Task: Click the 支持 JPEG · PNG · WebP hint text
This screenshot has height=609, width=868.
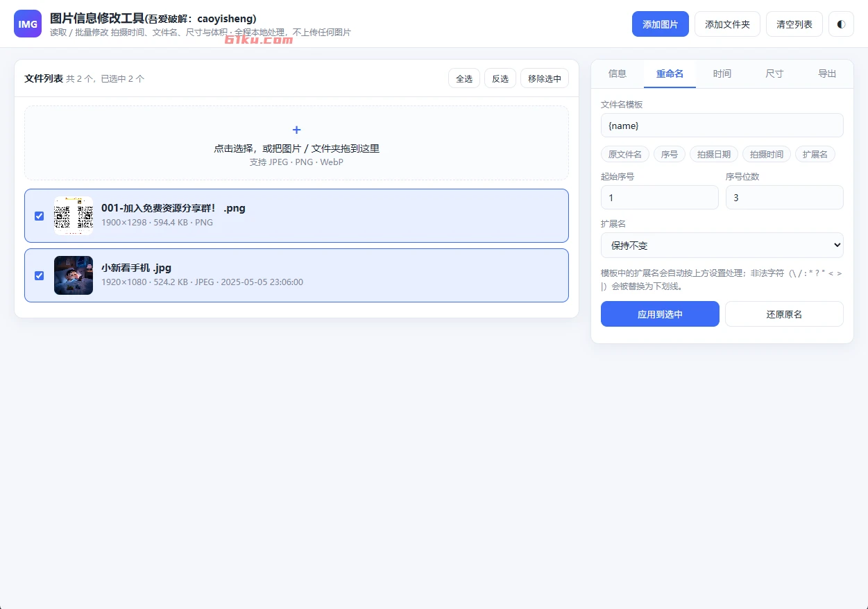Action: click(296, 162)
